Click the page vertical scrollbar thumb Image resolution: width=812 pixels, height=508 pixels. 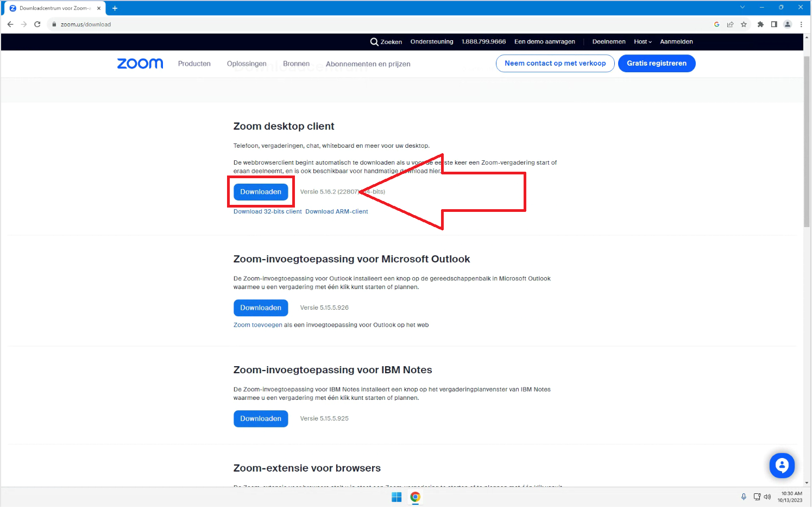[x=807, y=141]
